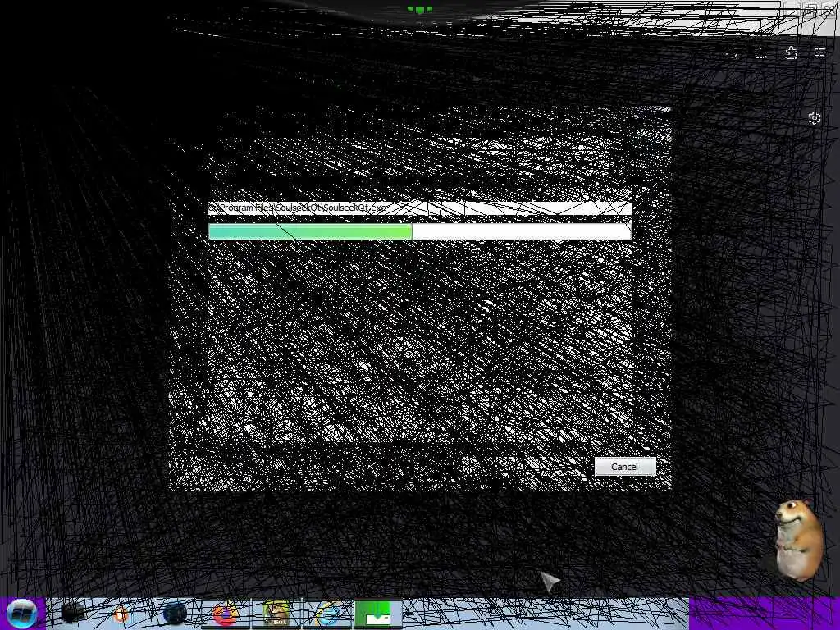Click the Cancel button in the installer
The width and height of the screenshot is (840, 630).
click(624, 467)
